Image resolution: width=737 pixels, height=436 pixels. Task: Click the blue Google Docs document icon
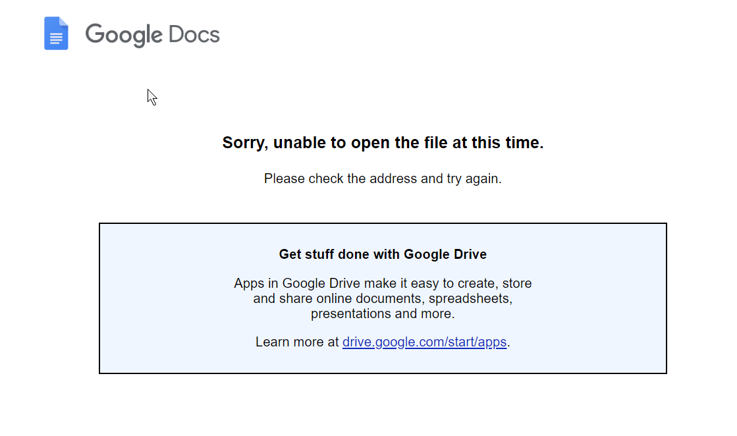(x=56, y=34)
